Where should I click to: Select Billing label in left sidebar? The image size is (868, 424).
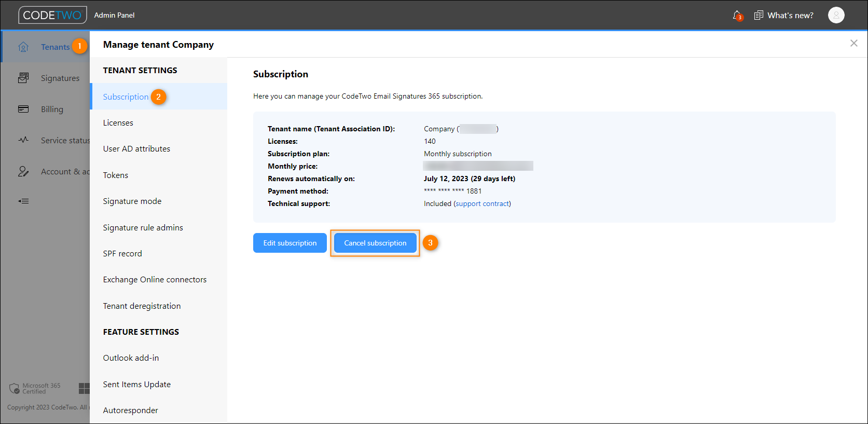52,109
